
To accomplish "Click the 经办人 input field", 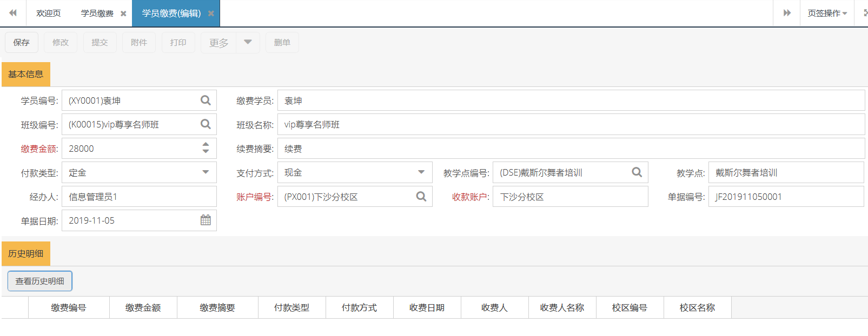I will pos(139,197).
